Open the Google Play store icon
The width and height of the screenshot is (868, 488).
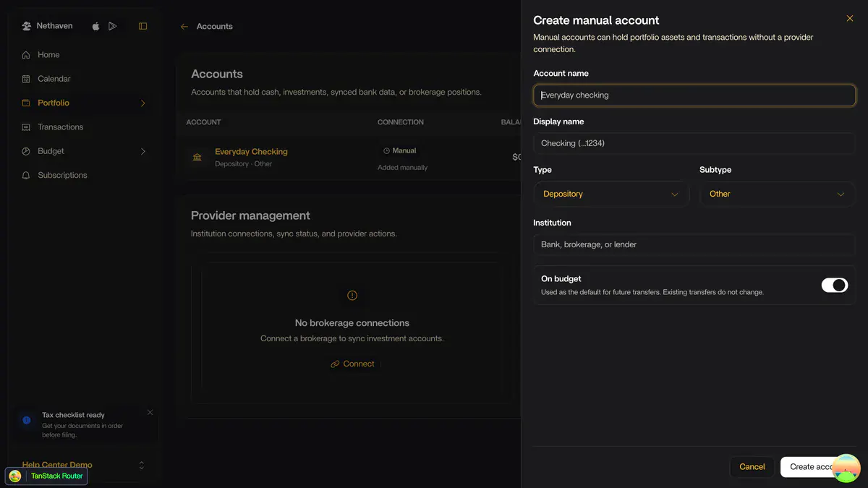pos(112,26)
